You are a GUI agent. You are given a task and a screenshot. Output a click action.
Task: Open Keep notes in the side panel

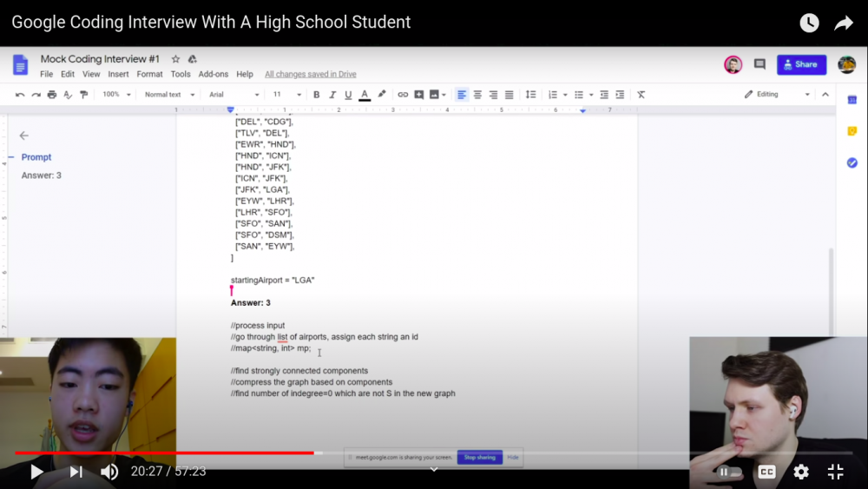pos(852,131)
